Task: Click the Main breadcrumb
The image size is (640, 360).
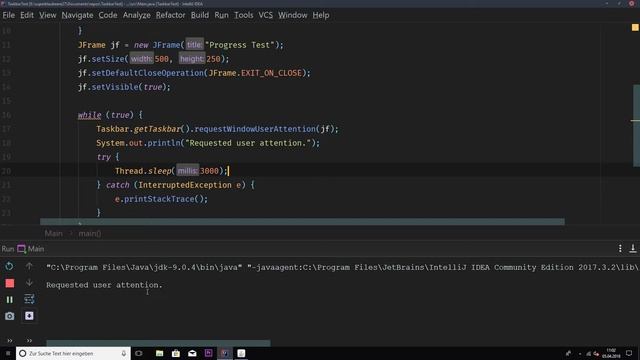Action: point(53,233)
